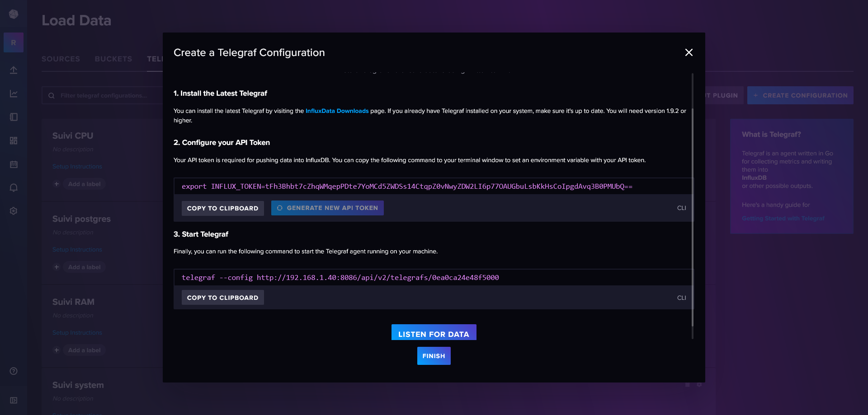Open Settings gear icon in sidebar

14,211
